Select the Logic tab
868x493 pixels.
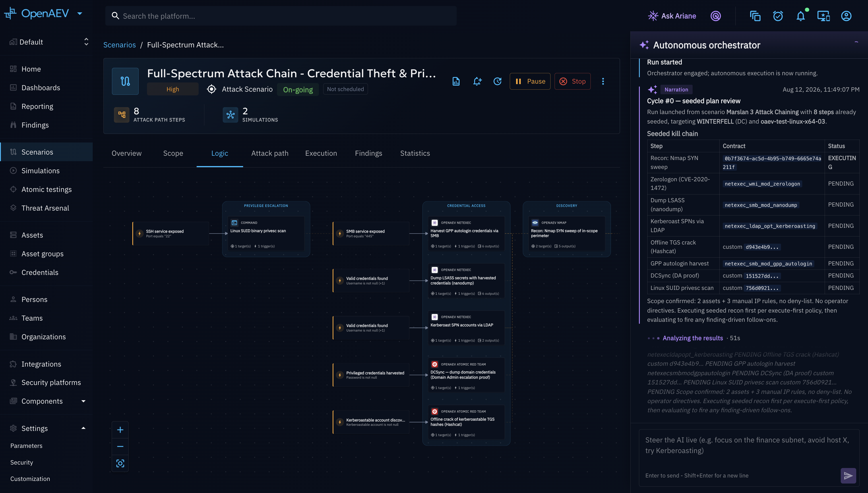[x=220, y=153]
